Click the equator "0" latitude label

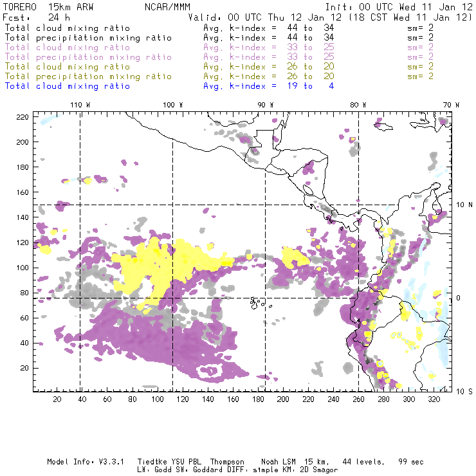459,298
